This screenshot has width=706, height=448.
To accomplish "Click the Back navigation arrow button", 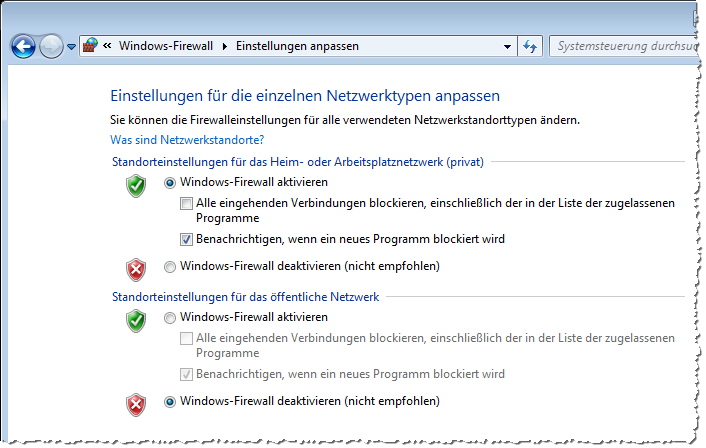I will 24,46.
